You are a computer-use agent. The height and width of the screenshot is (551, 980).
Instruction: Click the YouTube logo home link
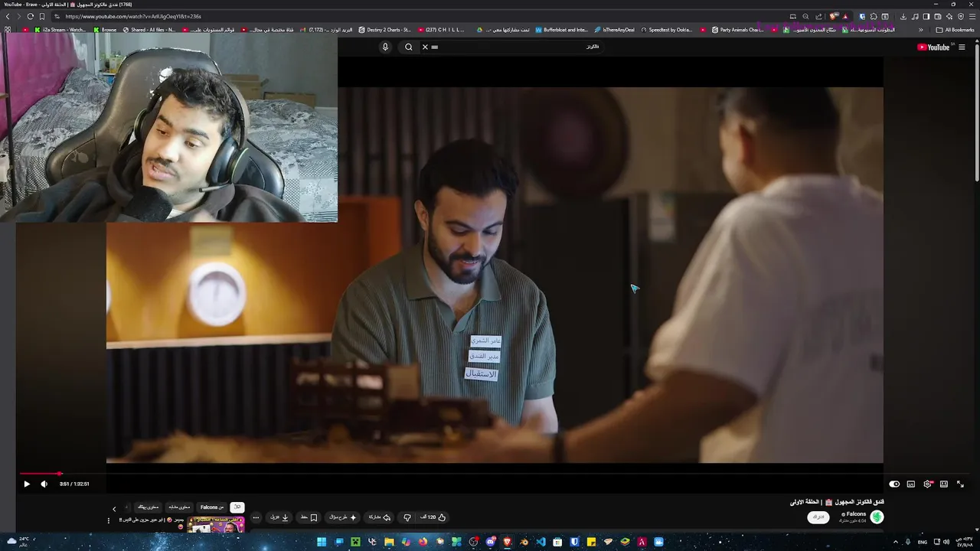coord(933,47)
